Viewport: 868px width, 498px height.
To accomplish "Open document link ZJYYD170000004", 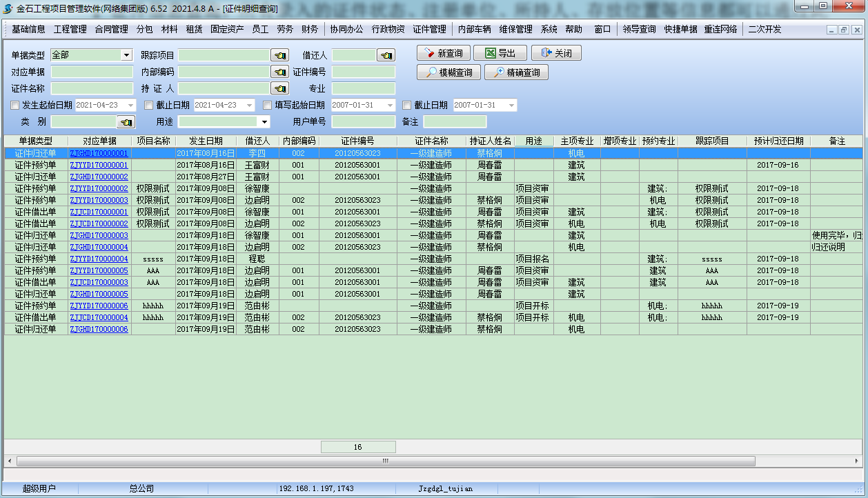I will pos(99,259).
